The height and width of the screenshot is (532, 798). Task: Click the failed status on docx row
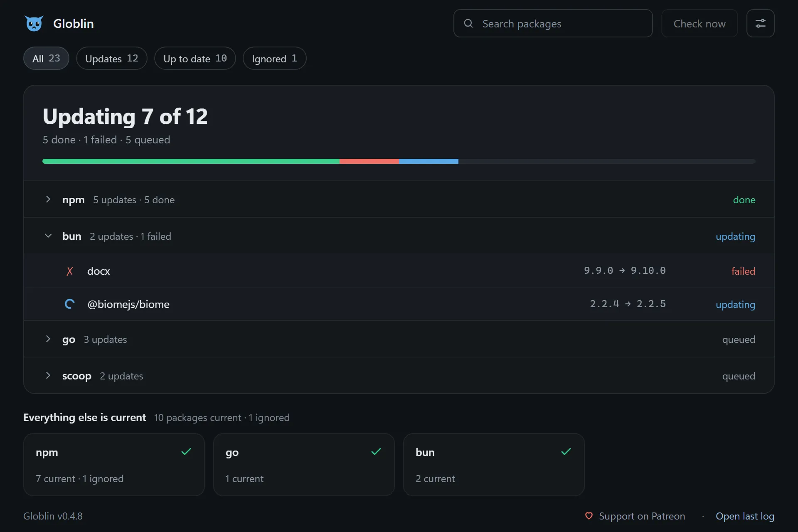[x=743, y=271]
